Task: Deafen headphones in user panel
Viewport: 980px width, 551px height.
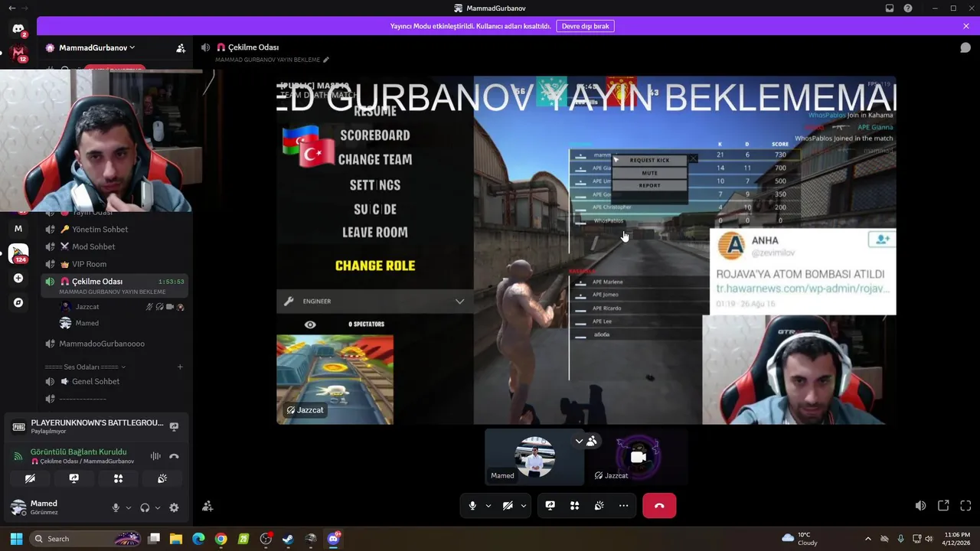Action: [145, 507]
